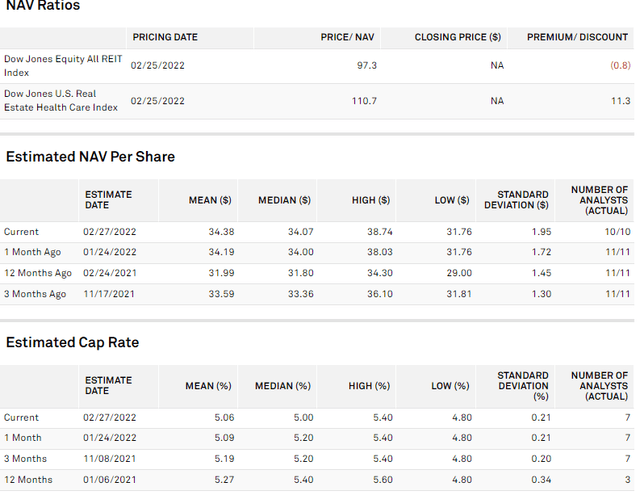Click the MEDIAN ($) column header

(x=284, y=200)
